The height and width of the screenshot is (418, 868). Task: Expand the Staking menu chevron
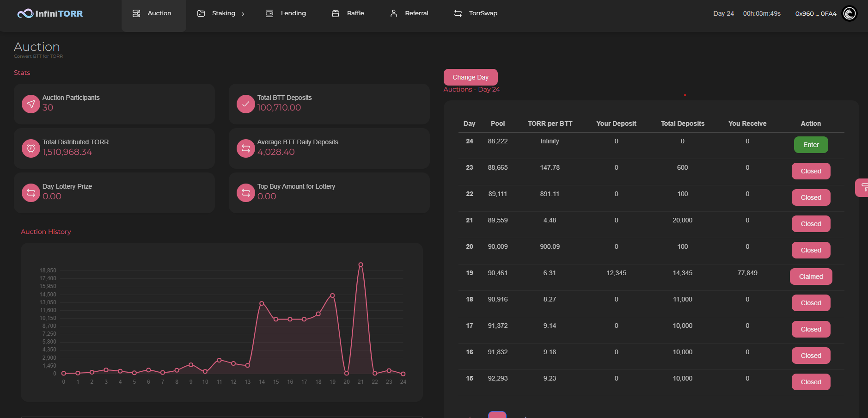243,14
